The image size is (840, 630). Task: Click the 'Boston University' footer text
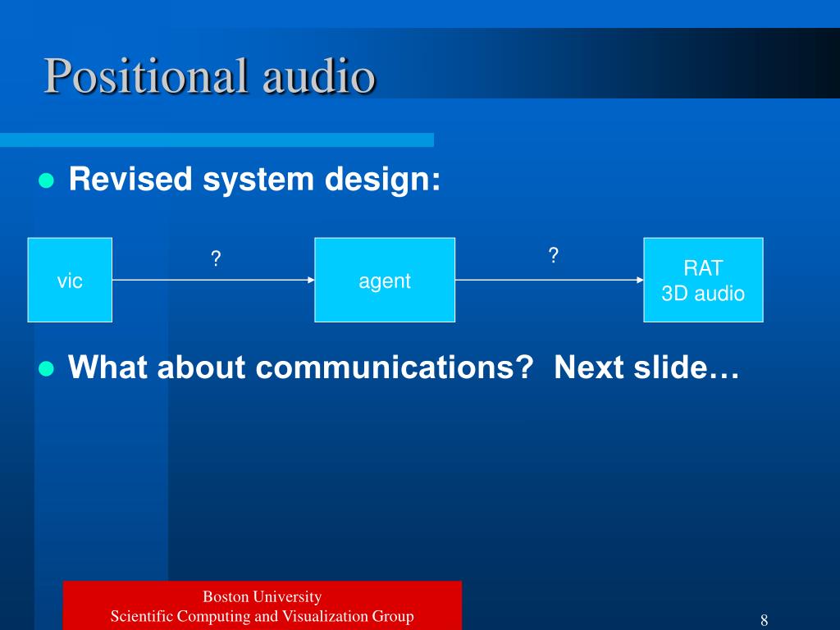point(262,597)
